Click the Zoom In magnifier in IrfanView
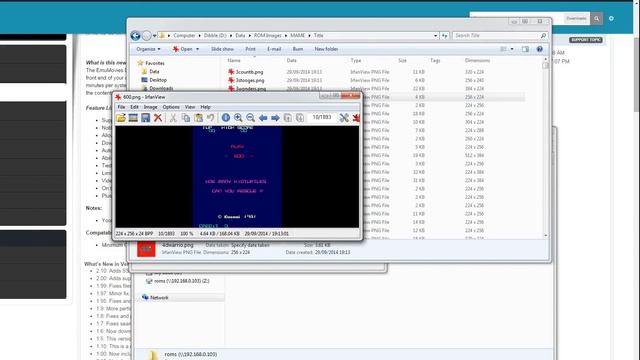 coord(238,118)
